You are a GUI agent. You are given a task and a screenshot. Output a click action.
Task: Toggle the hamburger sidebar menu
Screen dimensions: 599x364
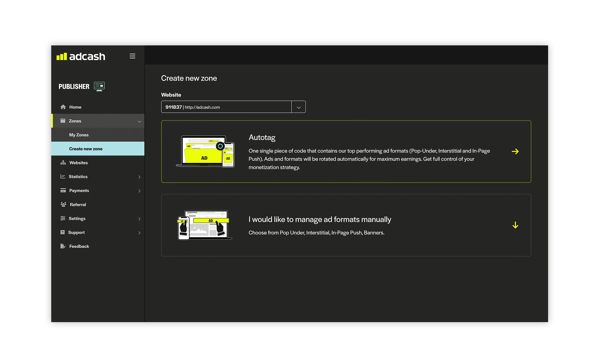133,56
